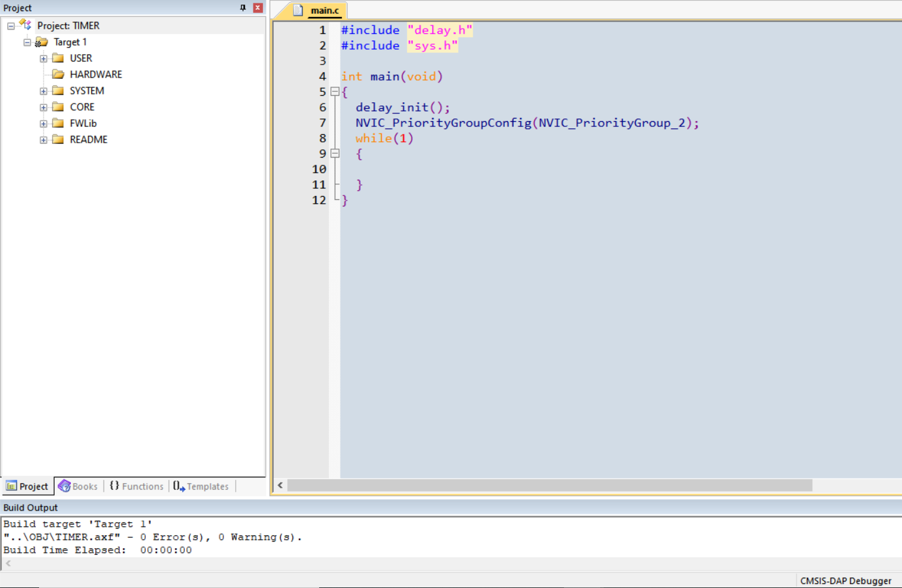Viewport: 902px width, 588px height.
Task: Expand the CORE folder
Action: (x=44, y=107)
